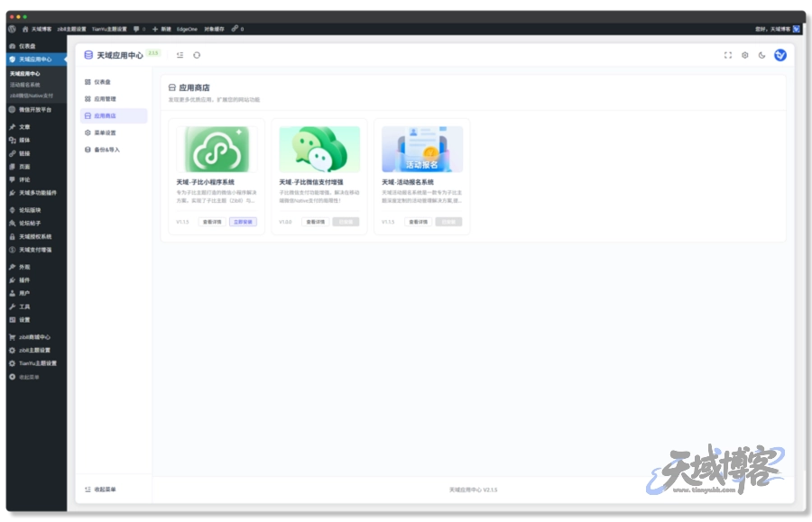Open 页面 (pages) in sidebar
812x522 pixels.
36,167
